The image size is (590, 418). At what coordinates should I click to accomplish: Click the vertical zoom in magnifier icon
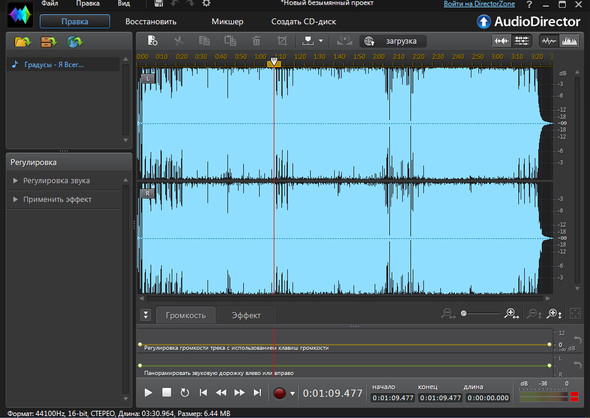point(554,313)
